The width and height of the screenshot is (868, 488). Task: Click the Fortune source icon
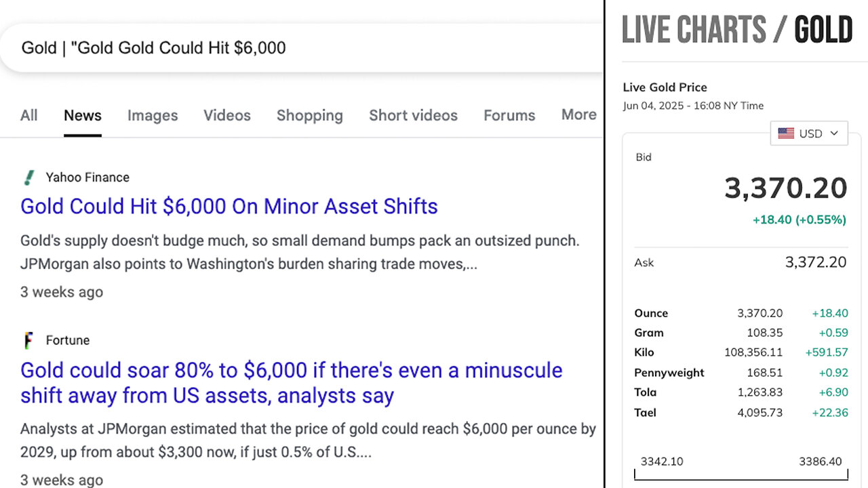coord(28,340)
